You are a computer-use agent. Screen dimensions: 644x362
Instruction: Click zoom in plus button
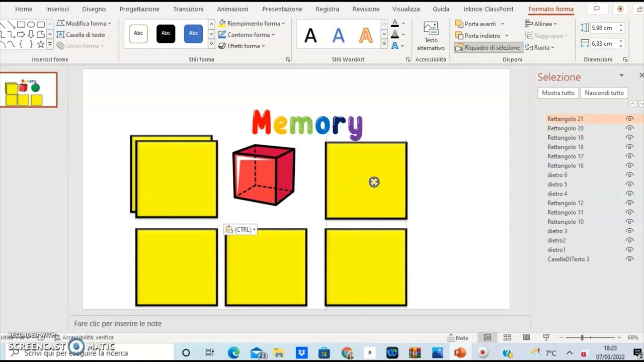pyautogui.click(x=619, y=337)
